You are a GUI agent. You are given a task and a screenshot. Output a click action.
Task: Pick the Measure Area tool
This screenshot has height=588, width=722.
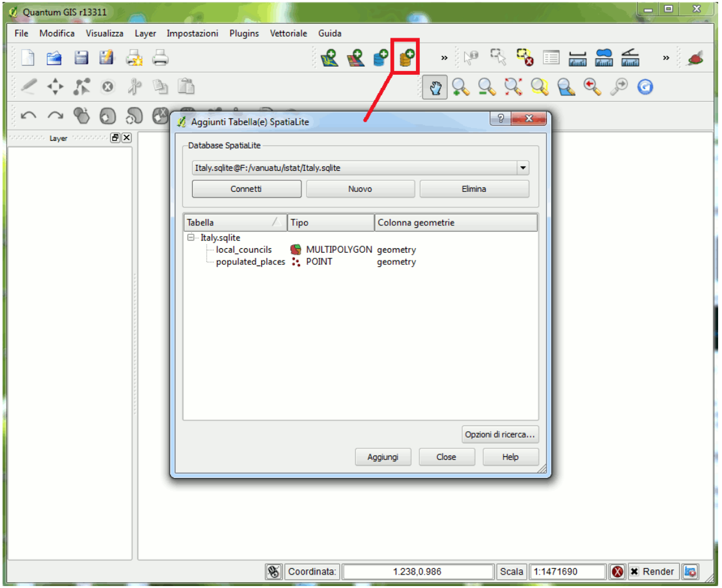click(x=604, y=58)
